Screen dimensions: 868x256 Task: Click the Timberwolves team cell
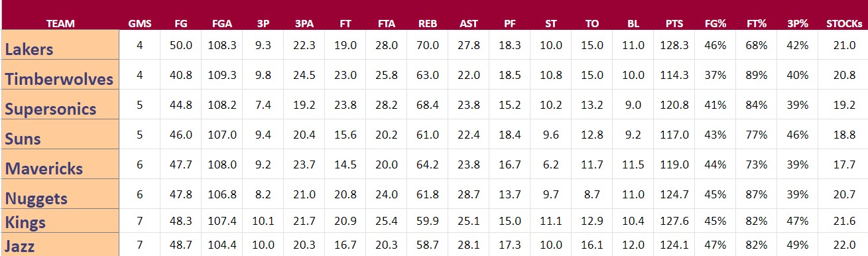(x=60, y=75)
